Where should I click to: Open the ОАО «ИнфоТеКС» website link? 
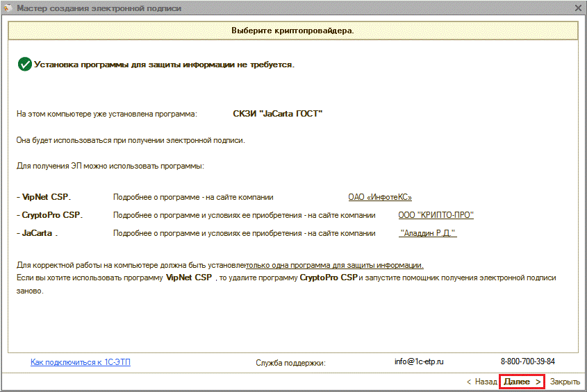[380, 197]
